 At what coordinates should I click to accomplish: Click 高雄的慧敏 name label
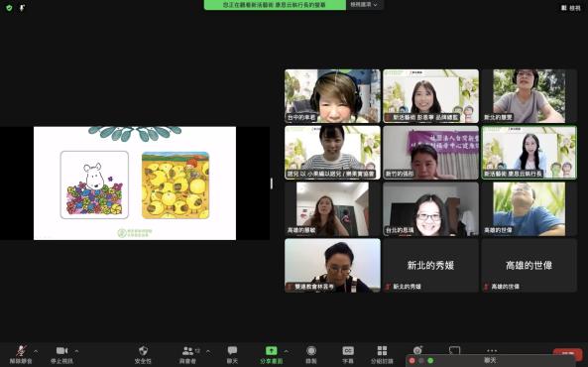click(x=301, y=230)
